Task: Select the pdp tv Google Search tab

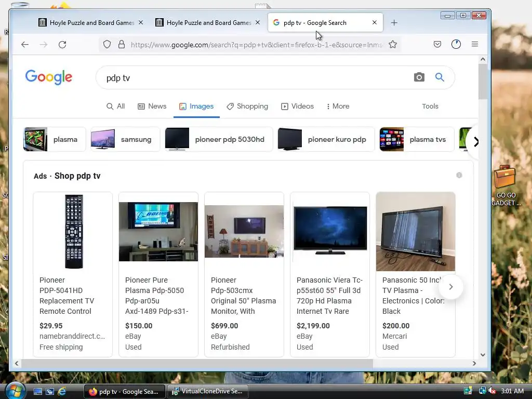Action: (x=325, y=23)
